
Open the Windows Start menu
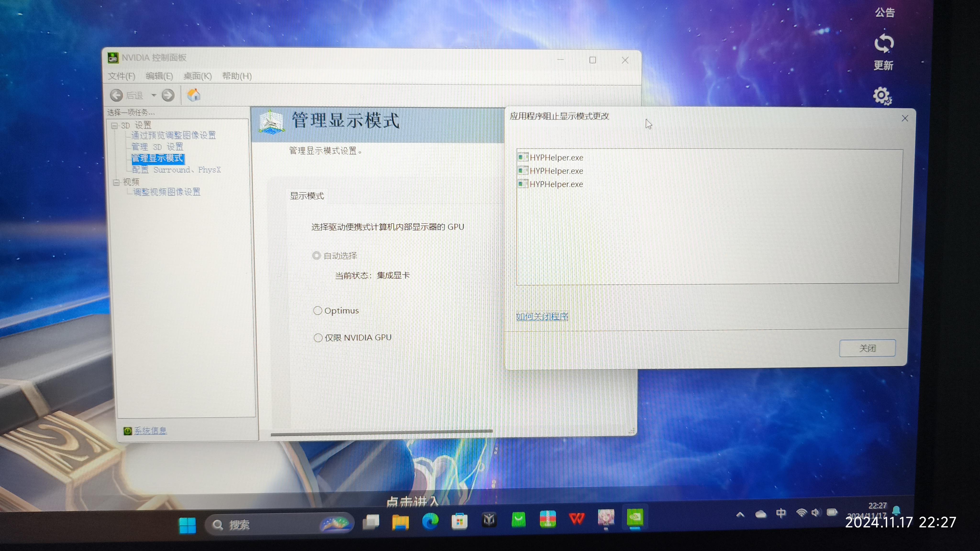[188, 525]
